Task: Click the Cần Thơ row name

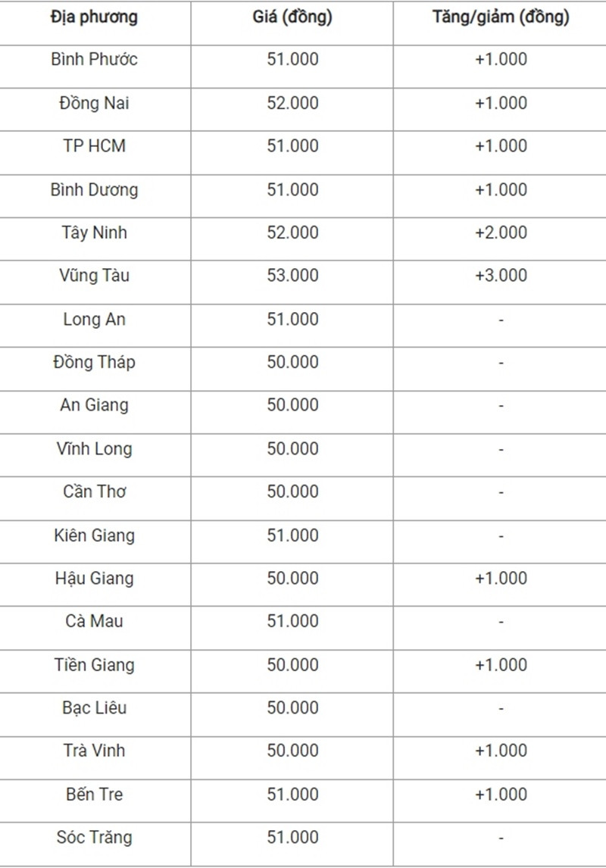Action: pyautogui.click(x=94, y=492)
